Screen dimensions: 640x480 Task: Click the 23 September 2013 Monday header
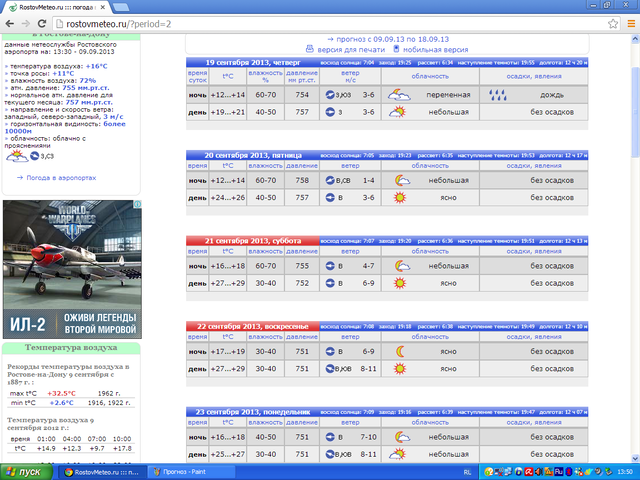(x=253, y=412)
